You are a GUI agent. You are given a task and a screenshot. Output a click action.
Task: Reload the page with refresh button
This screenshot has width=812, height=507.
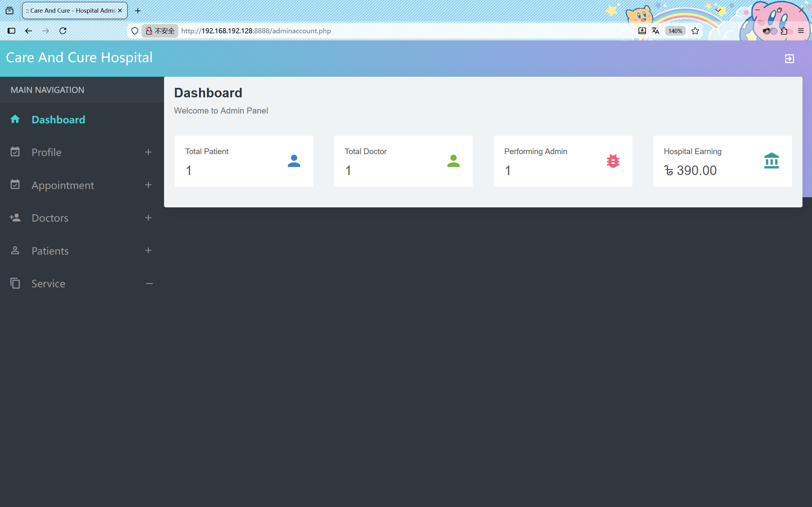click(63, 31)
